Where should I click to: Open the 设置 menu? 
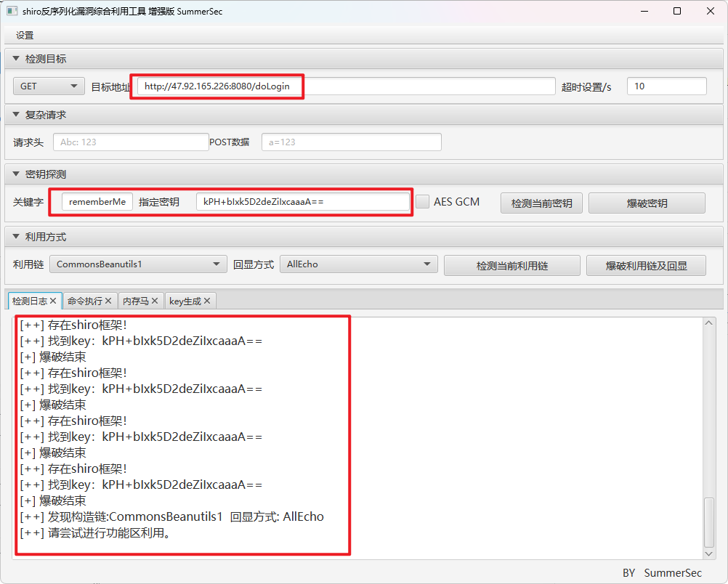pyautogui.click(x=24, y=34)
